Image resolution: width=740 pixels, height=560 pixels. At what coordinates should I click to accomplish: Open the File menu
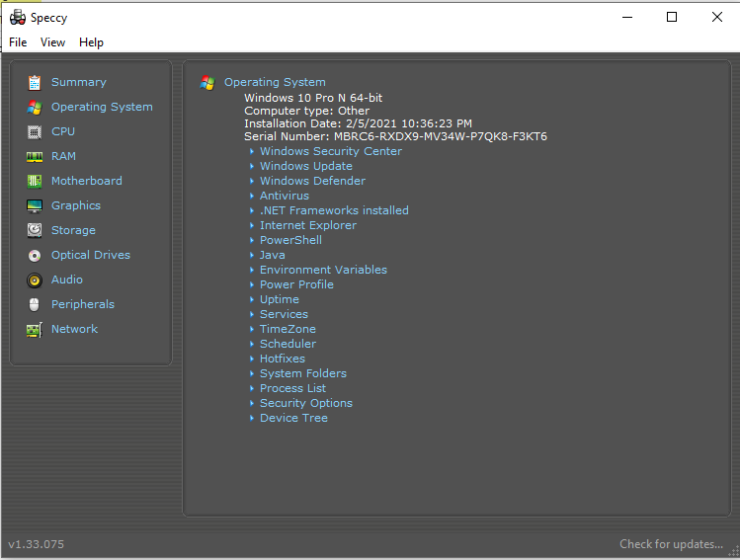18,42
